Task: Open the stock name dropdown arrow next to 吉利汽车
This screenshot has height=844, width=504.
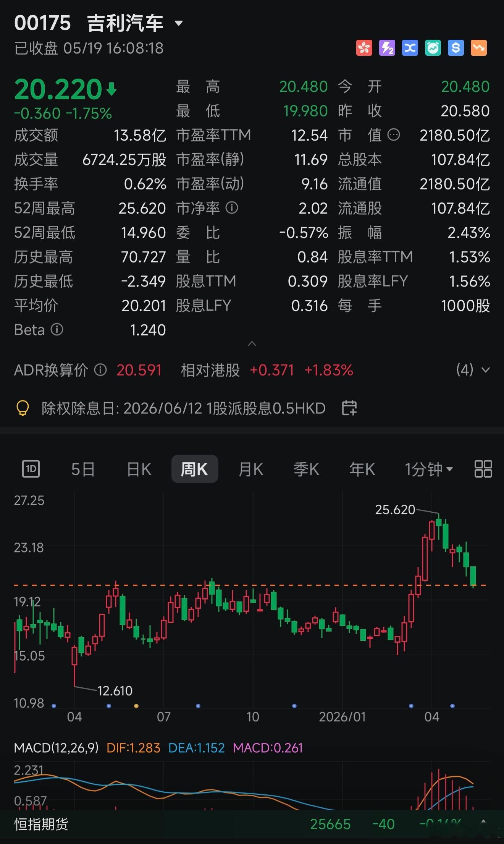Action: 178,23
